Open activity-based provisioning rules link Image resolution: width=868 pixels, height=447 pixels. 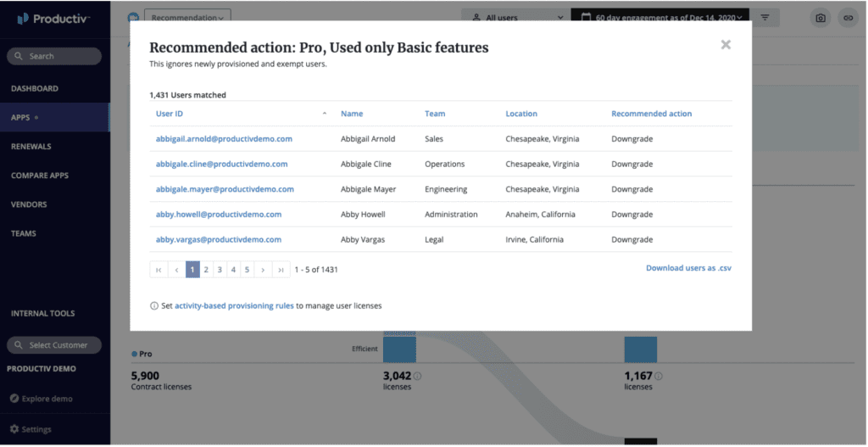(234, 305)
